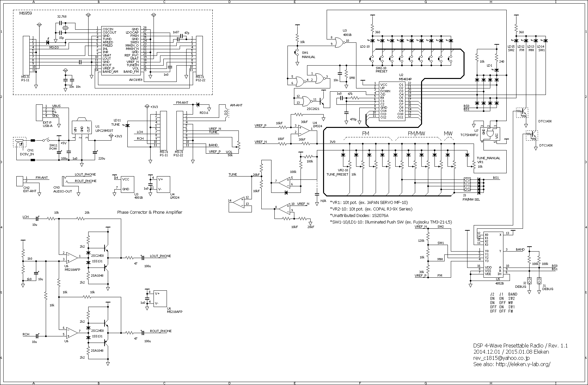Click the note about VR1 JAPAN SERVO MF-10
This screenshot has height=385, width=588.
coord(369,202)
